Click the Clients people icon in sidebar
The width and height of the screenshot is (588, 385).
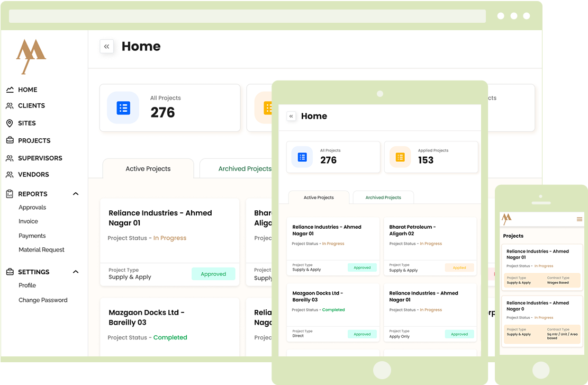pos(10,106)
